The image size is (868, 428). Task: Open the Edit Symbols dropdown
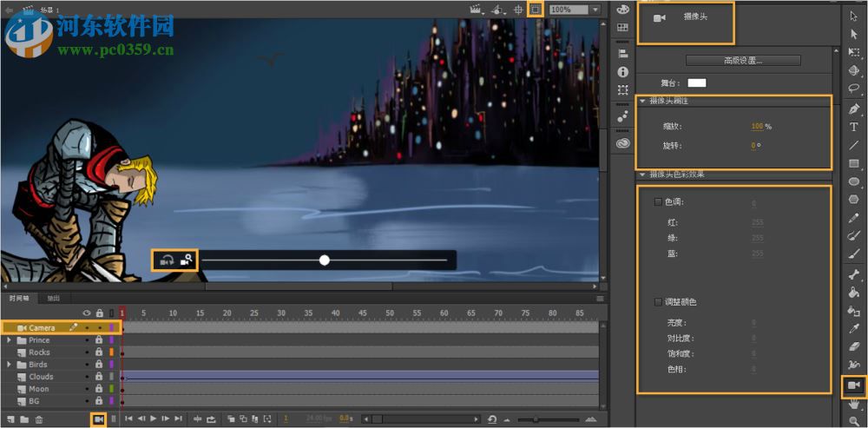[498, 10]
